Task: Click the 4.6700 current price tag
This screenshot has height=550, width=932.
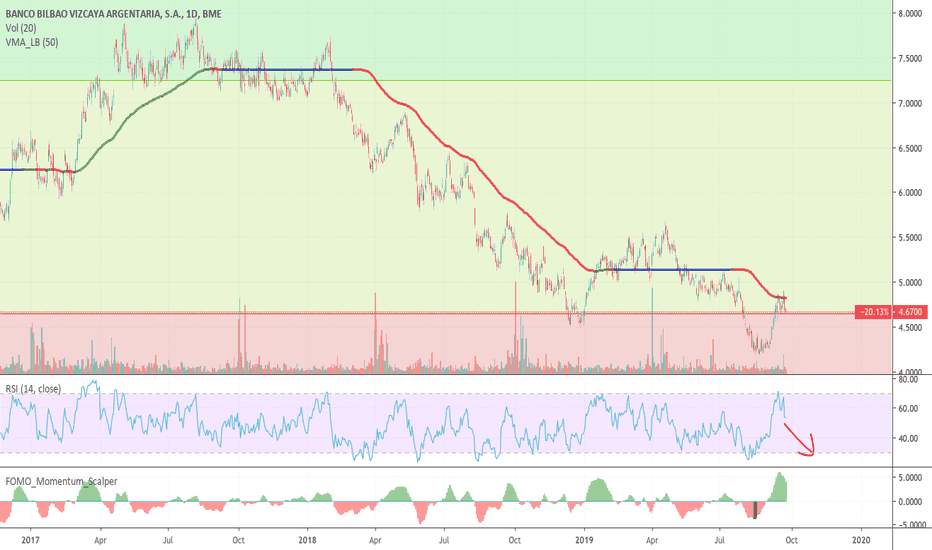Action: pos(909,312)
